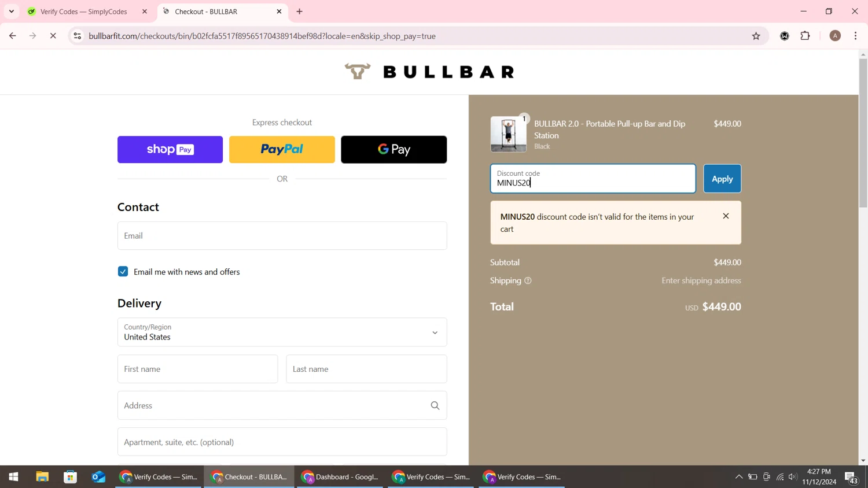Click the First name field
The image size is (868, 488).
coord(197,369)
